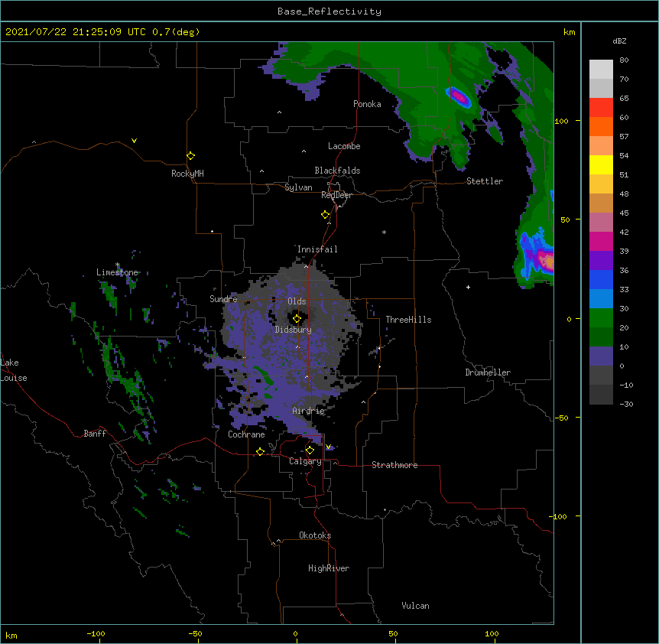Click the Drumheller city label
Viewport: 659px width, 644px height.
[x=488, y=372]
